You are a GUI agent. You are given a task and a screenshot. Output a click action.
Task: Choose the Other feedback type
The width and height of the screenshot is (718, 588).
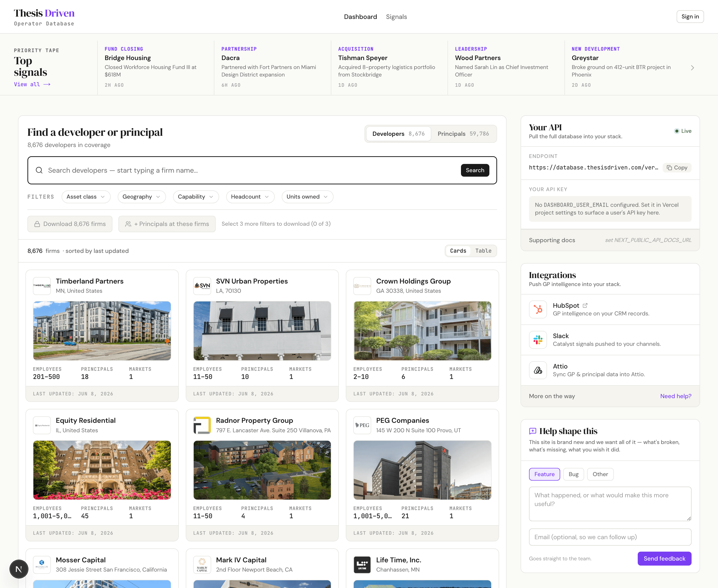click(600, 474)
